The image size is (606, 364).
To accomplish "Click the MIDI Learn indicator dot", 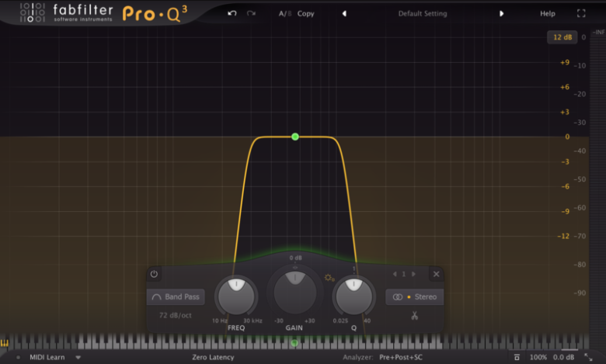I will 18,358.
